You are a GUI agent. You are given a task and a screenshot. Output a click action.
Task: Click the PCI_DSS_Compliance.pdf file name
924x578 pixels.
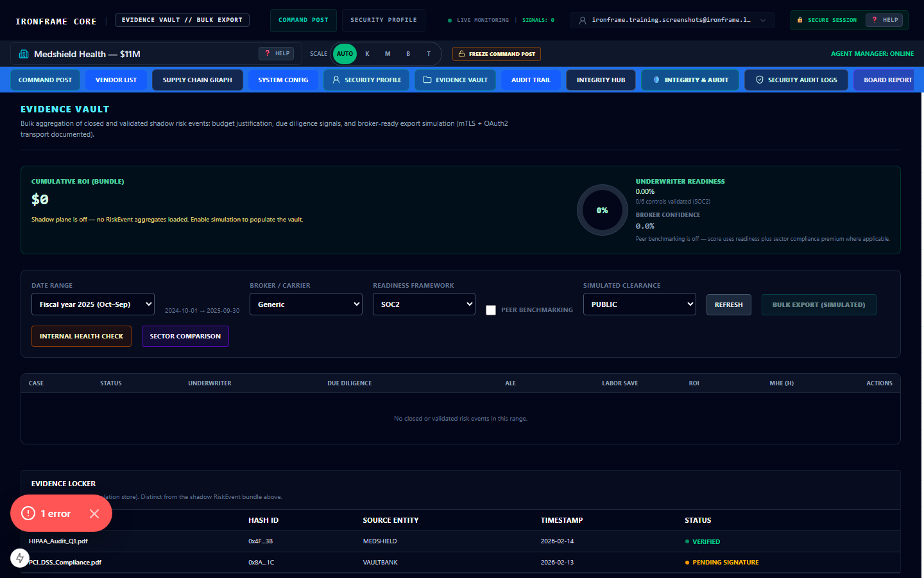click(x=65, y=563)
